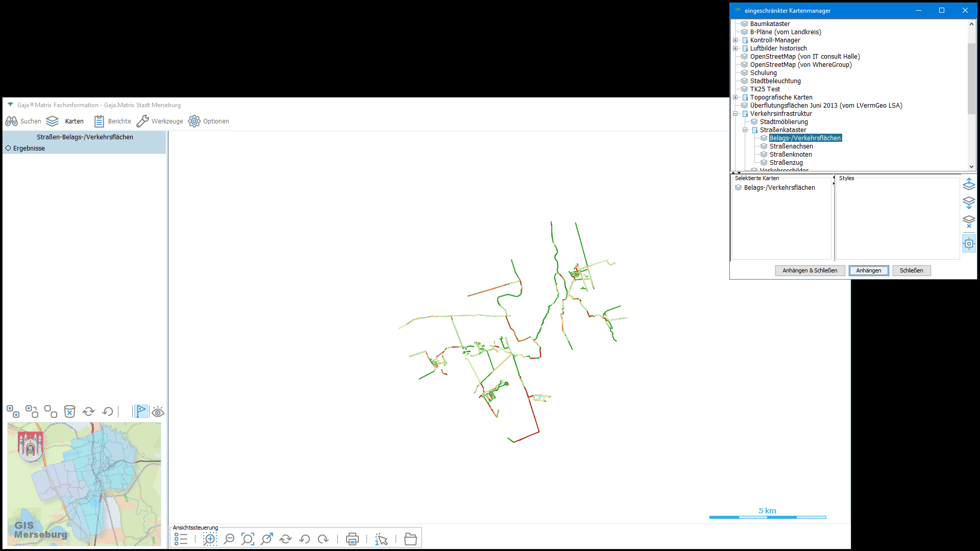Open the Werkzeuge menu
Viewport: 980px width, 551px height.
(160, 121)
